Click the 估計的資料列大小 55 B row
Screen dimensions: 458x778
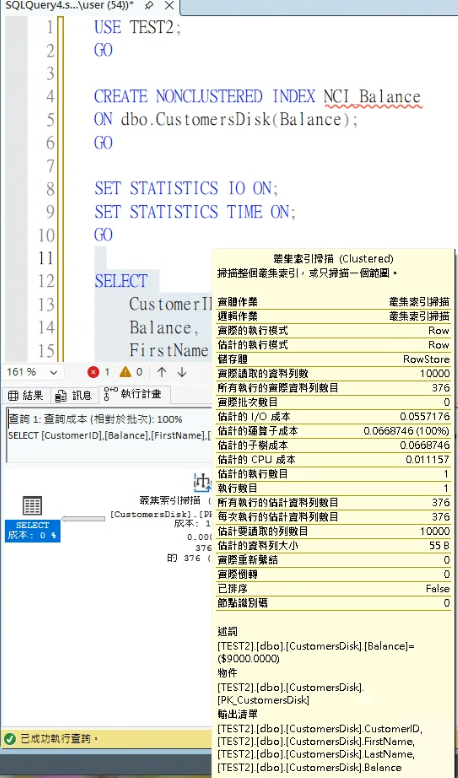coord(333,546)
